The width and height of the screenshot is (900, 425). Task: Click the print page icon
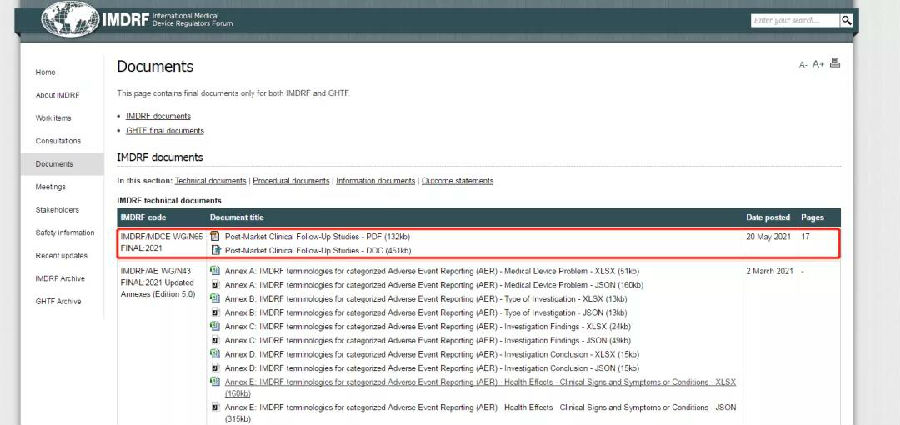coord(835,63)
